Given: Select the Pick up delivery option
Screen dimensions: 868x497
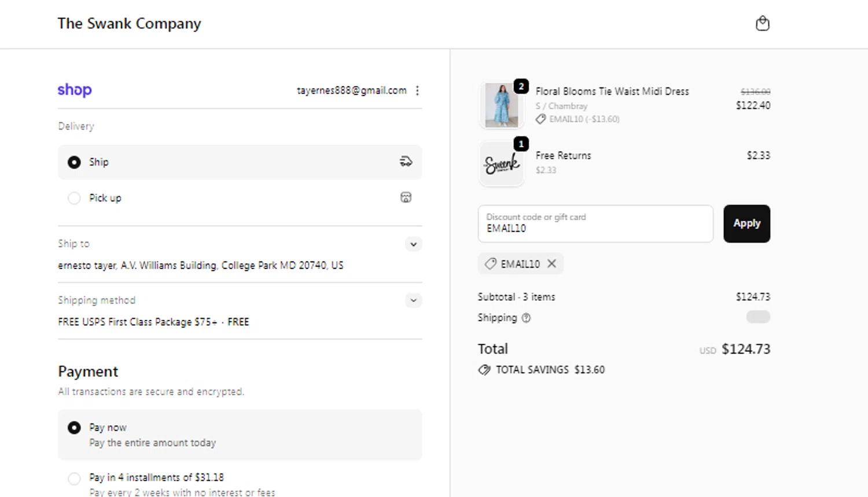Looking at the screenshot, I should pos(240,198).
